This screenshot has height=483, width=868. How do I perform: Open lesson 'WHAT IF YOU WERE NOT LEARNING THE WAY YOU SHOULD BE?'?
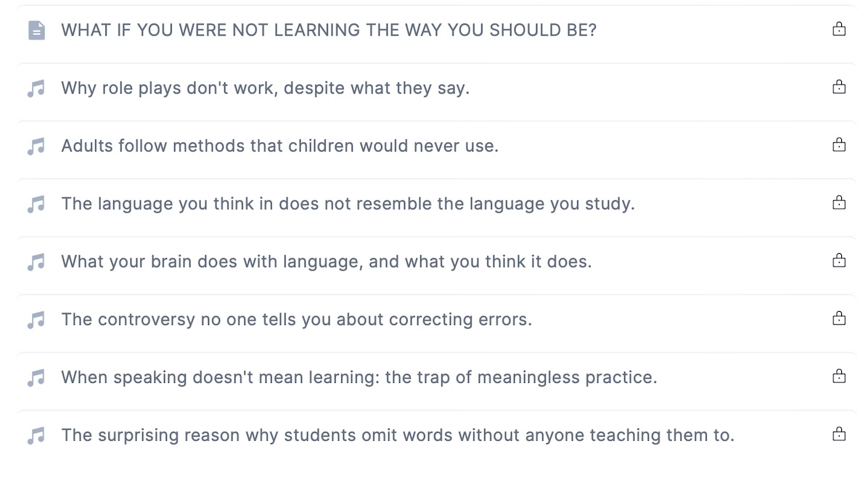click(x=329, y=30)
